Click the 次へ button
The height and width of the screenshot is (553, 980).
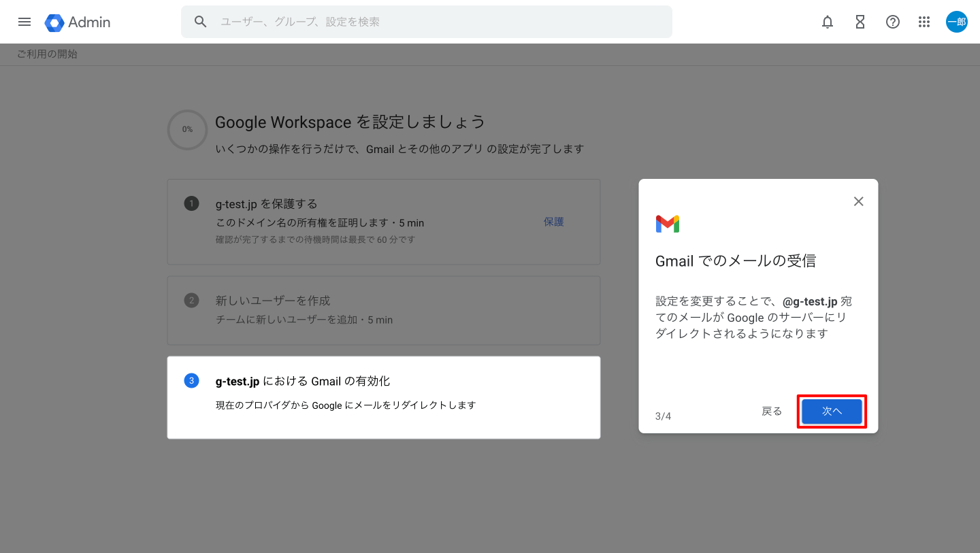[x=832, y=412]
